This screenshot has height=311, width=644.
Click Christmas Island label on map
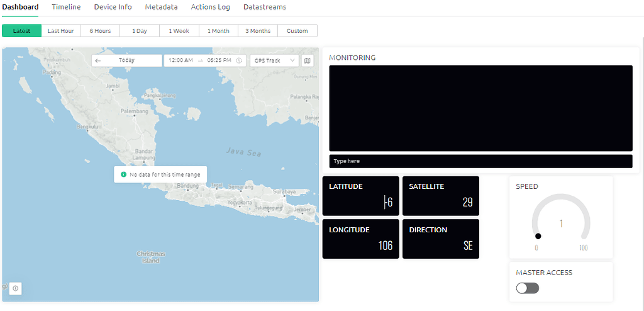coord(151,257)
